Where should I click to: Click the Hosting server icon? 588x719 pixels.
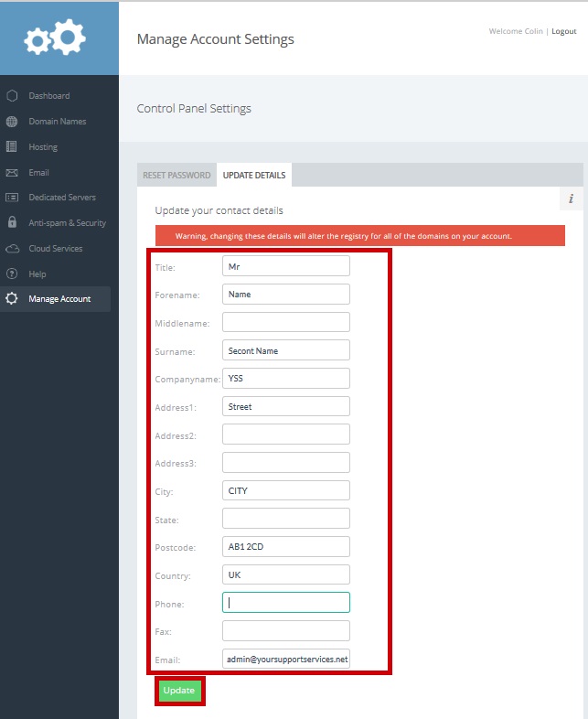click(12, 147)
